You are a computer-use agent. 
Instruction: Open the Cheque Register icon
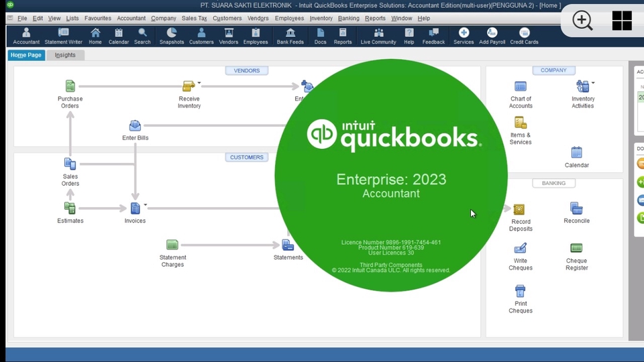[576, 249]
